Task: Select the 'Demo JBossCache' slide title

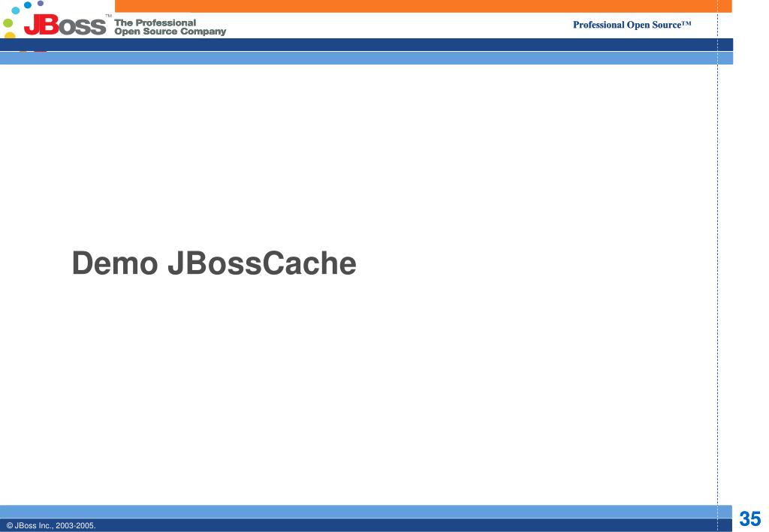Action: 214,263
